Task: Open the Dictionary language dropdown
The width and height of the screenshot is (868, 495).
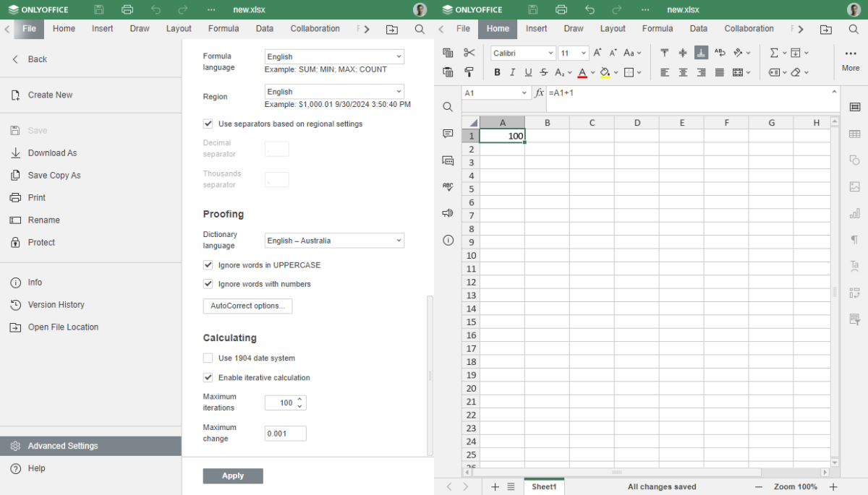Action: click(x=333, y=240)
